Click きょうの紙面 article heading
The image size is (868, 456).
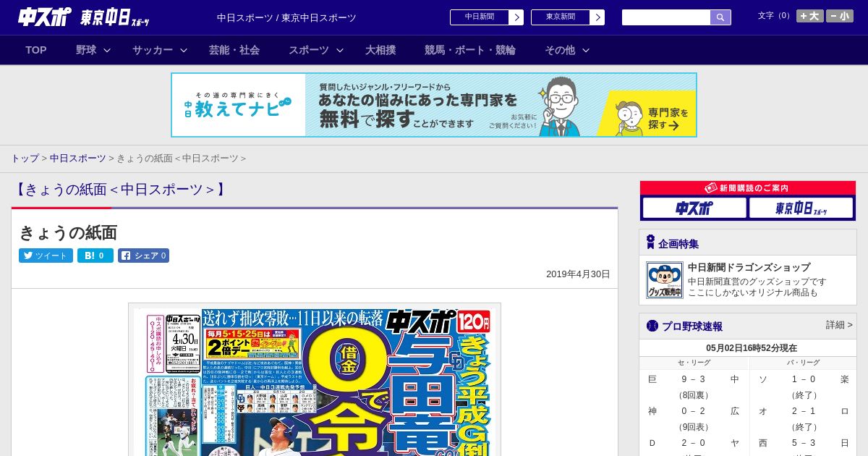point(68,232)
